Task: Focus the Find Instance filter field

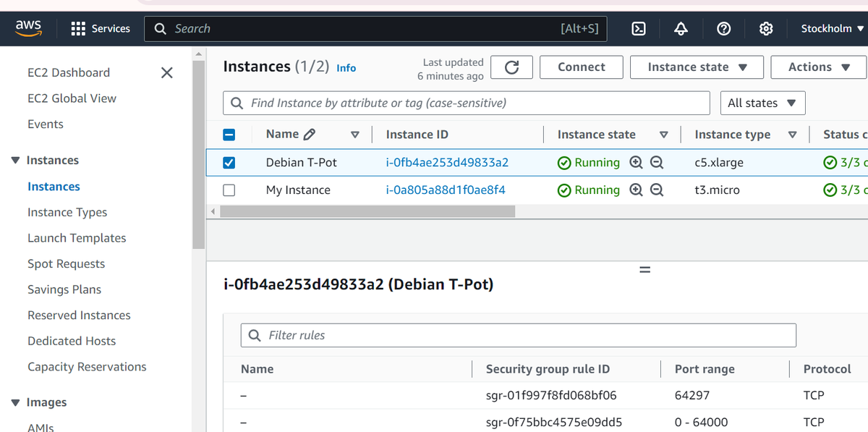Action: 467,103
